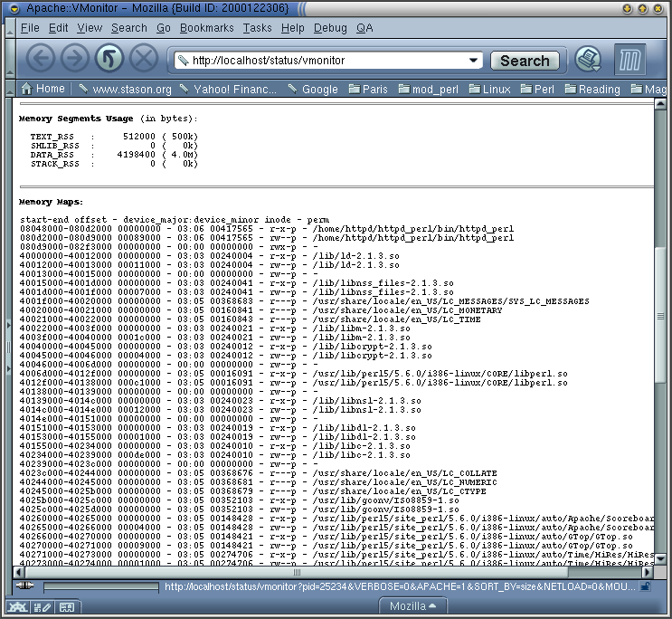
Task: Click the Back navigation arrow button
Action: 41,60
